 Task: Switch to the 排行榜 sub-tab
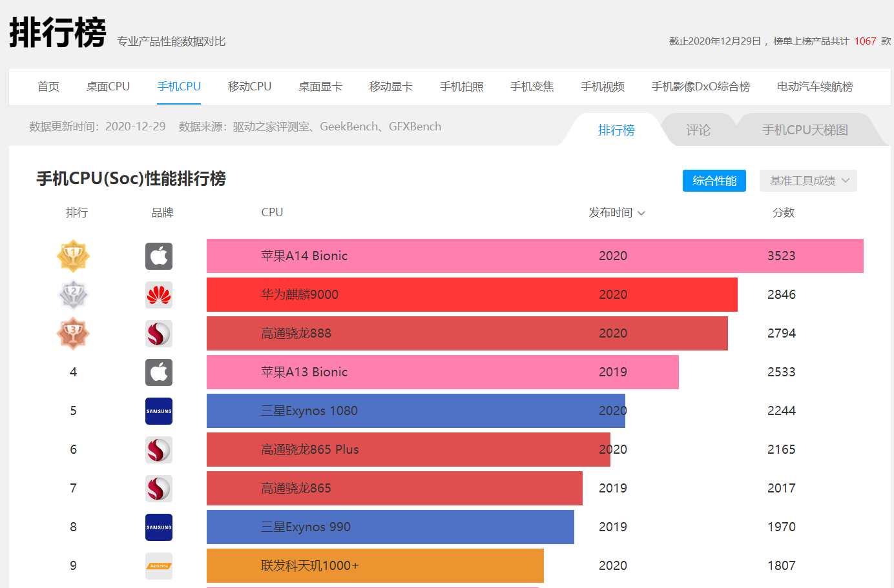[616, 130]
